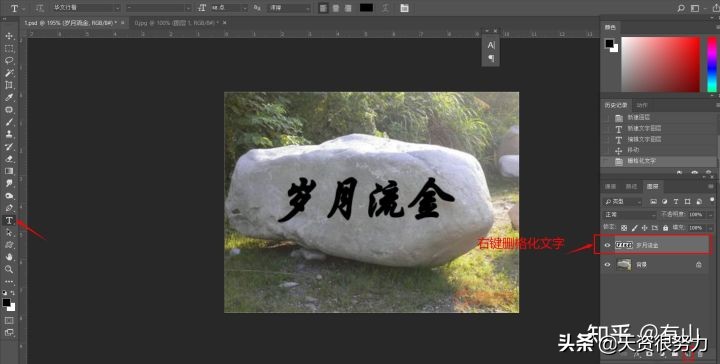Screen dimensions: 720x364
Task: Toggle text orientation in options bar
Action: [40, 8]
